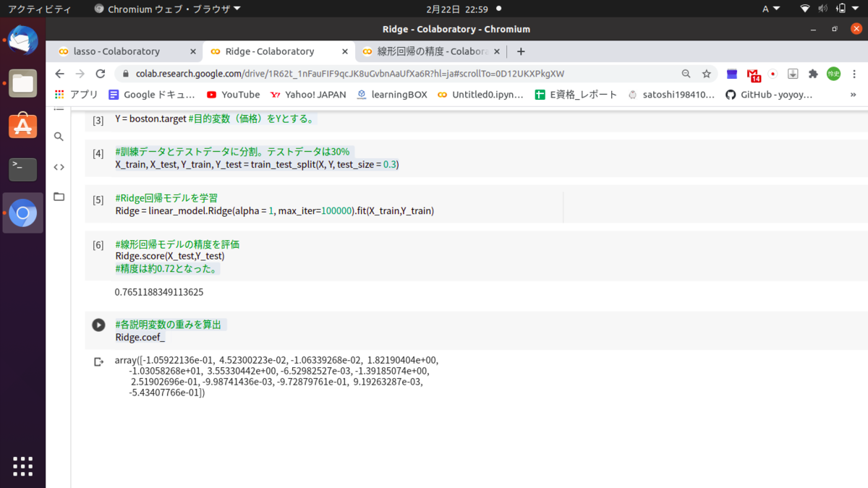Click the array coefficients output
The height and width of the screenshot is (488, 868).
pos(276,377)
